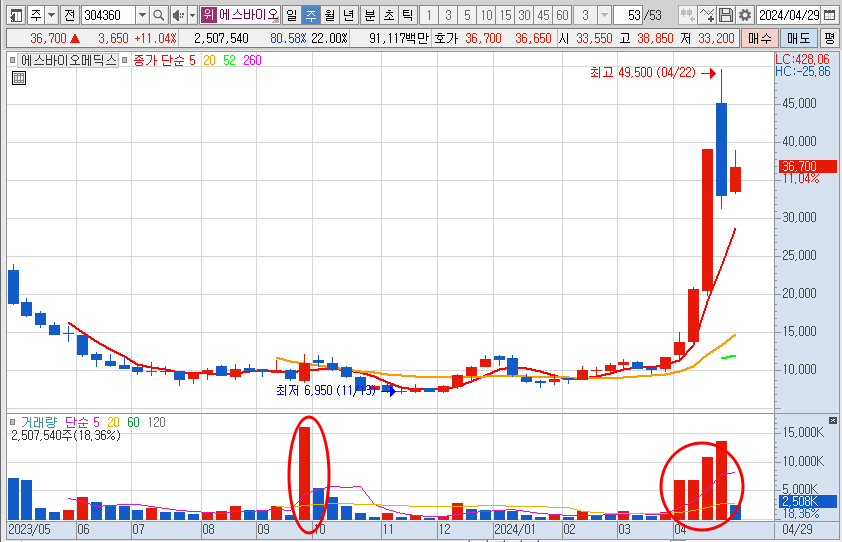Click the 평 button beside 매도
This screenshot has height=542, width=842.
[x=829, y=39]
